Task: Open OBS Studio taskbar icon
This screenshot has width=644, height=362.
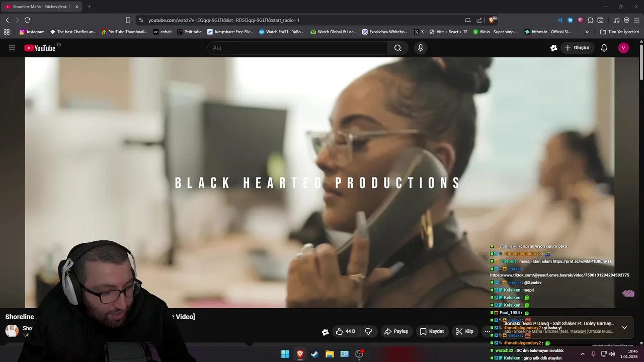Action: [x=359, y=354]
